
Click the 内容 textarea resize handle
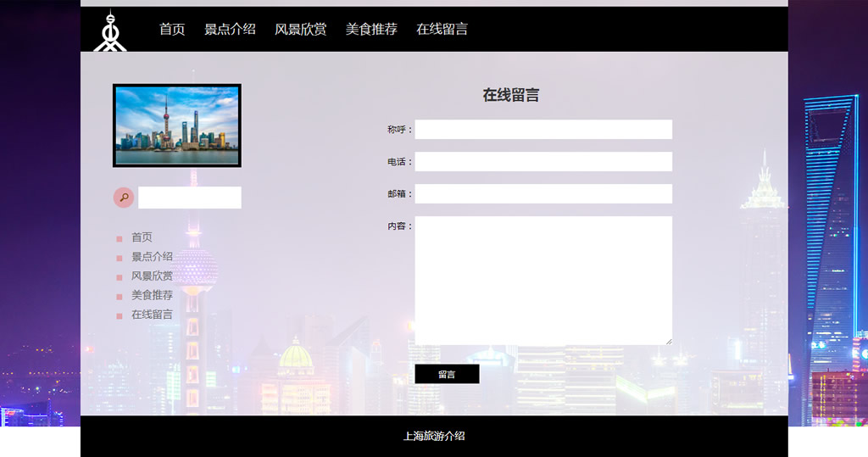pyautogui.click(x=668, y=341)
